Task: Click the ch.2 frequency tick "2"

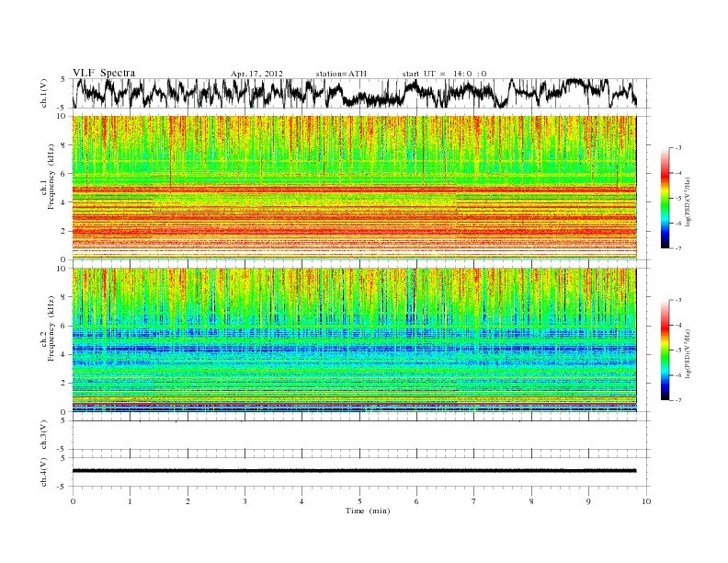Action: (65, 384)
